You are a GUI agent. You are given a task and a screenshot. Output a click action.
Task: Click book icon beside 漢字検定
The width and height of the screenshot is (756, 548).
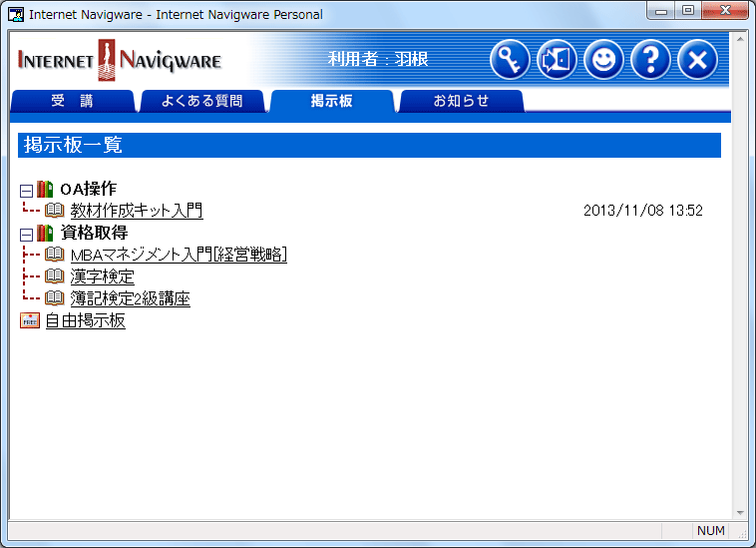click(55, 276)
